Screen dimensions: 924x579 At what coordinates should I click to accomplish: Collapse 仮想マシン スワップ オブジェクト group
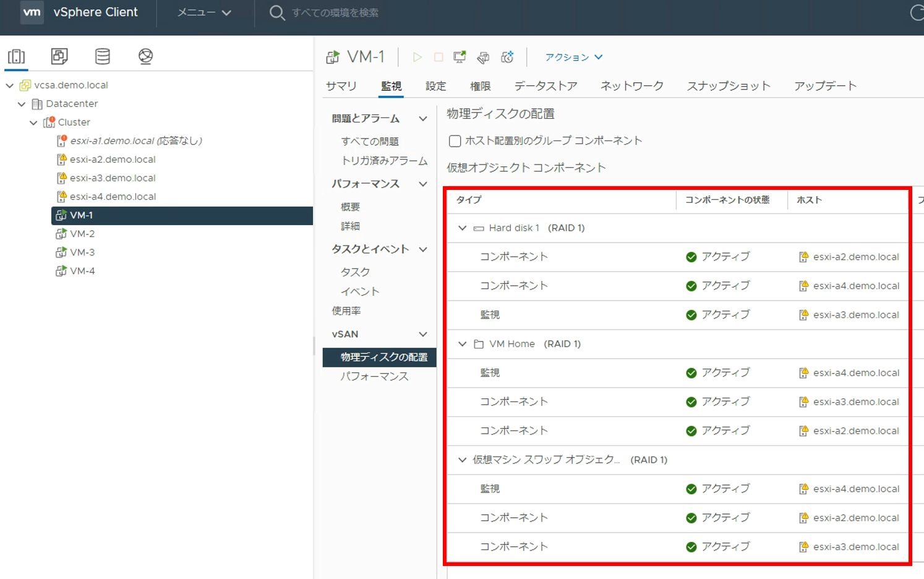pyautogui.click(x=462, y=460)
